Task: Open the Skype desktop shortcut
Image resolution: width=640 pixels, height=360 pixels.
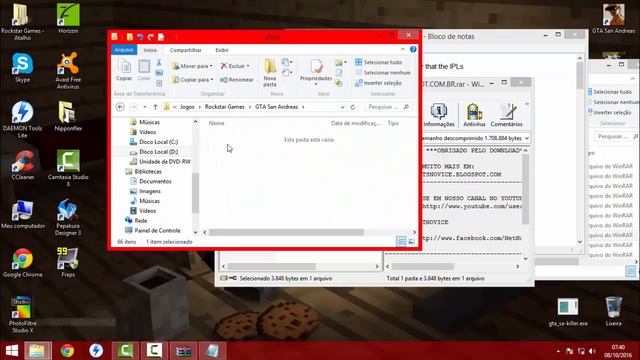Action: (x=22, y=68)
